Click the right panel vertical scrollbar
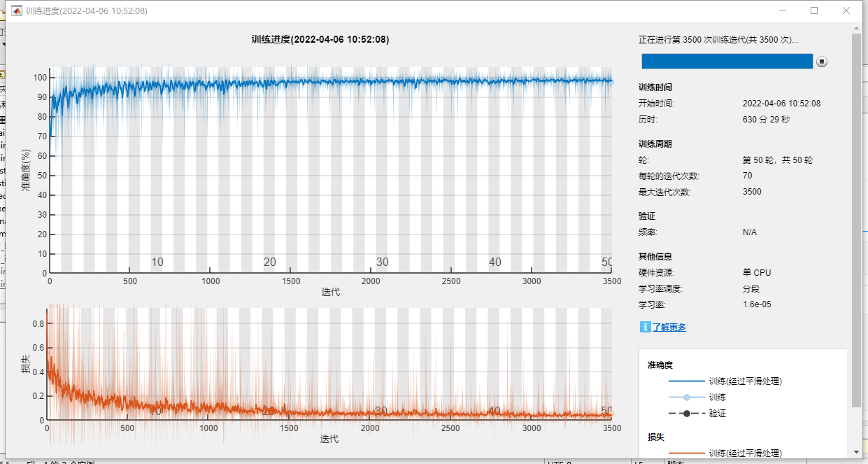The width and height of the screenshot is (868, 464). (856, 220)
